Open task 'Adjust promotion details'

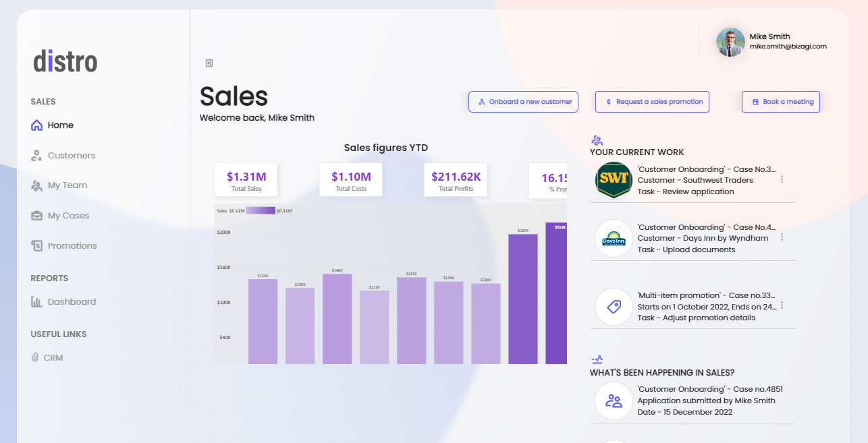(697, 318)
